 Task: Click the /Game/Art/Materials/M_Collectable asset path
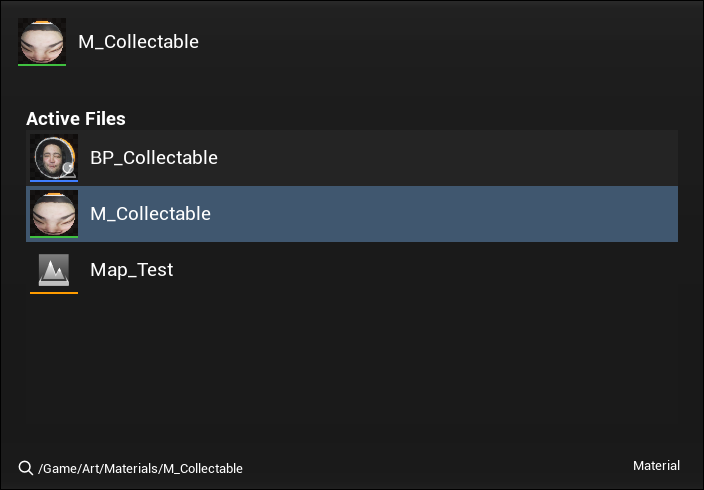140,468
